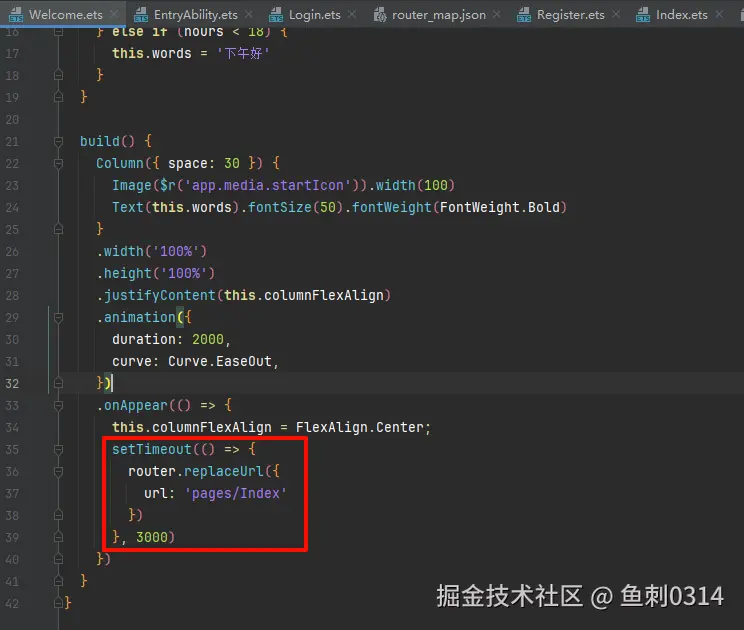Screen dimensions: 744x630
Task: Click .onAppear on line 33
Action: click(x=132, y=405)
